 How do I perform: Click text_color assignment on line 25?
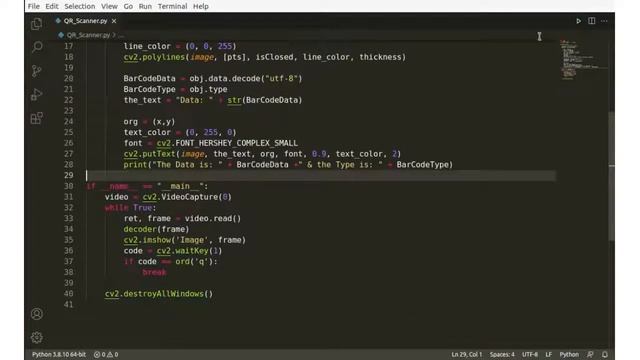click(x=180, y=132)
